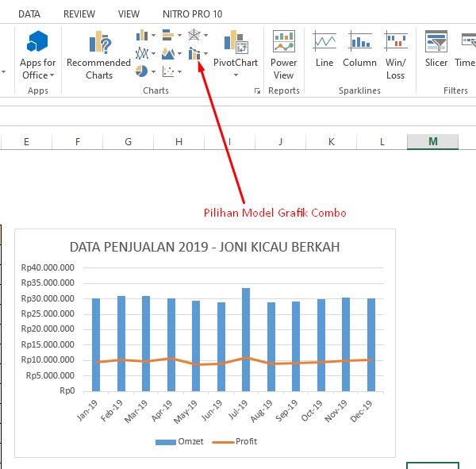
Task: Select column K header
Action: coord(331,141)
